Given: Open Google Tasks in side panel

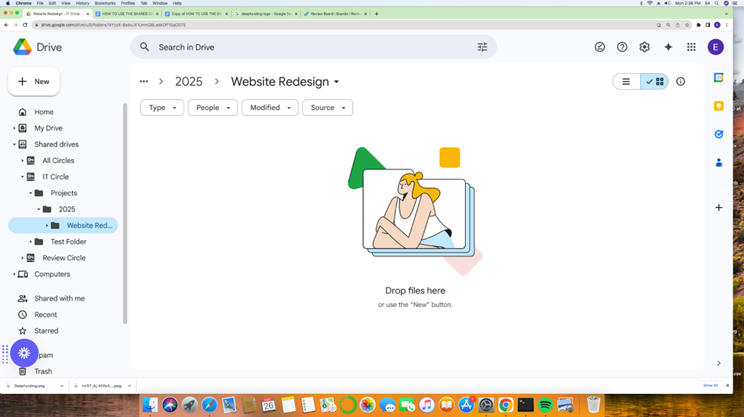Looking at the screenshot, I should coord(718,134).
